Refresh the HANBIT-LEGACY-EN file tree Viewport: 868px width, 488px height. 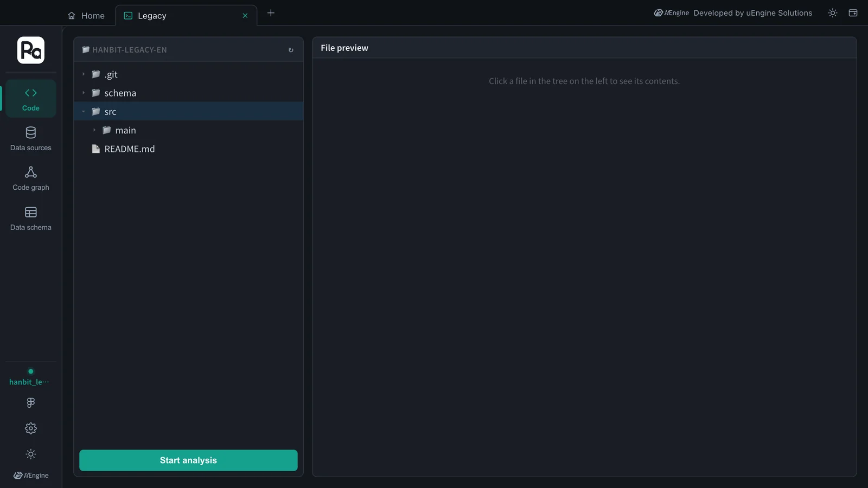point(291,50)
